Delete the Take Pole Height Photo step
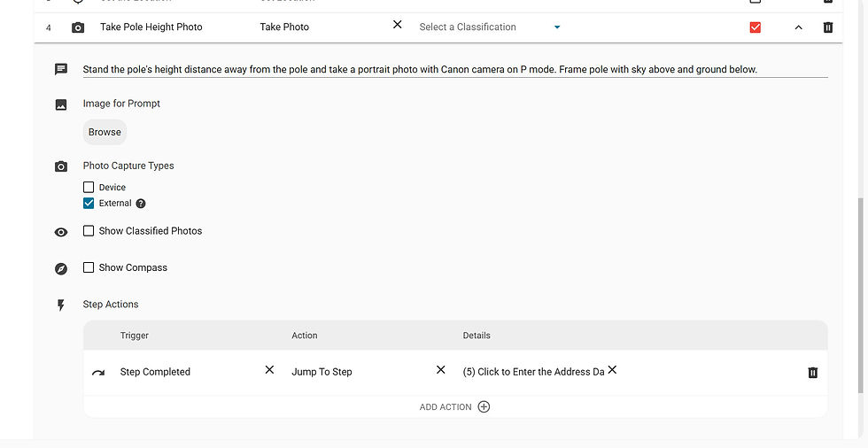This screenshot has width=868, height=448. click(x=828, y=27)
